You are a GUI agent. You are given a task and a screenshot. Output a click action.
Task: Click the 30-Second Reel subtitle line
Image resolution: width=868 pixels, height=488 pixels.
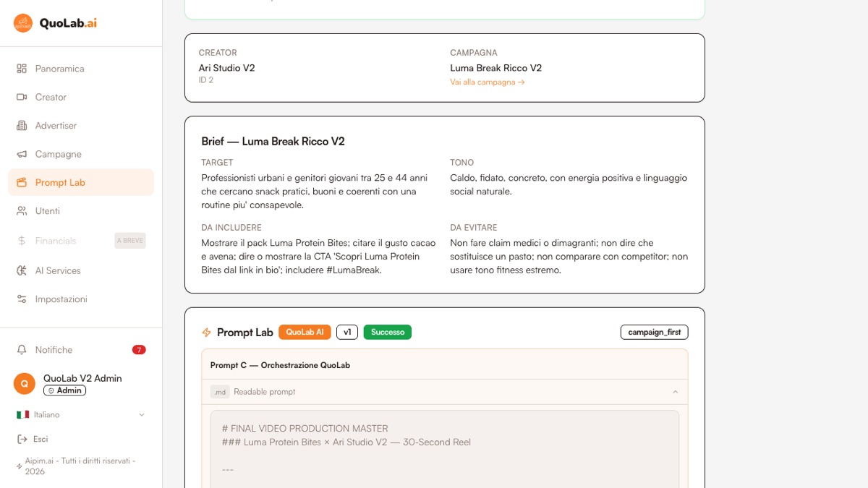coord(346,442)
